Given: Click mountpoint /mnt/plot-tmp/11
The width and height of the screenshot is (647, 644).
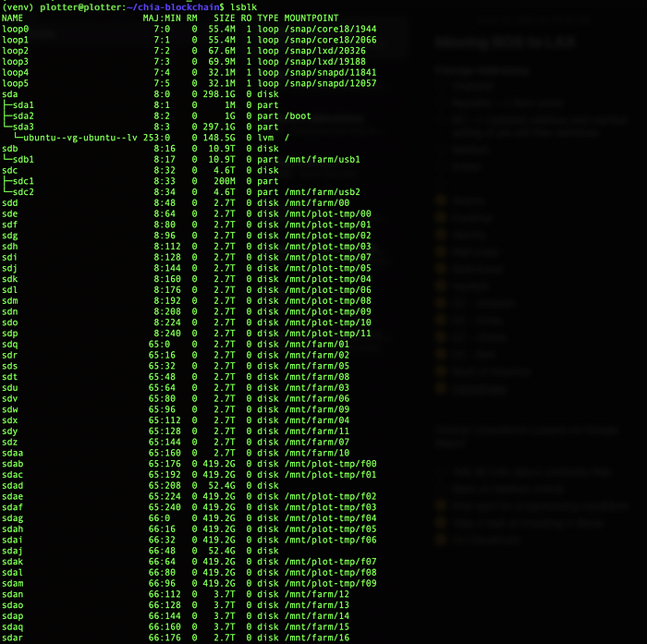Looking at the screenshot, I should (x=327, y=334).
